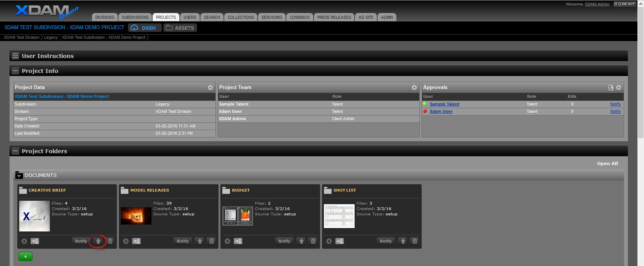
Task: Switch to the COLLECTIONS tab
Action: (241, 17)
